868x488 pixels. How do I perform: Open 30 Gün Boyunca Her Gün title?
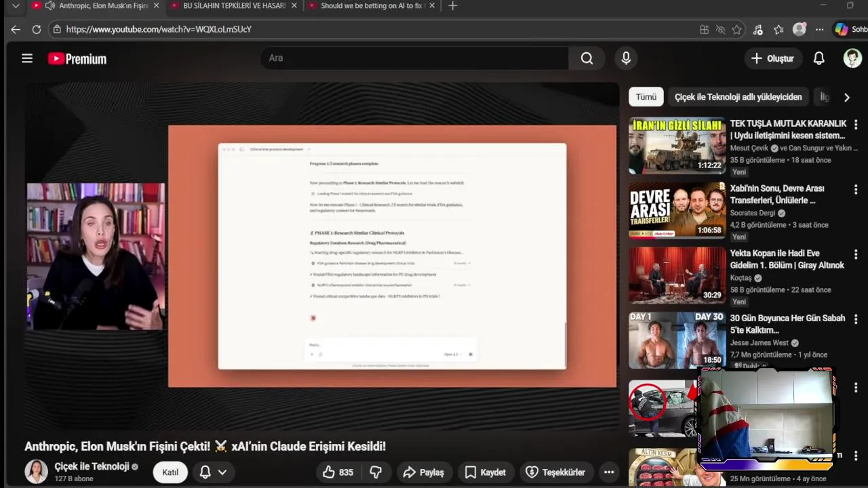(x=788, y=324)
